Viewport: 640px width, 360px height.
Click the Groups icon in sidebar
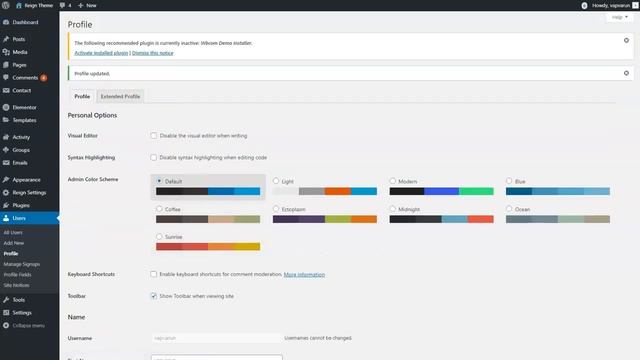[x=6, y=150]
